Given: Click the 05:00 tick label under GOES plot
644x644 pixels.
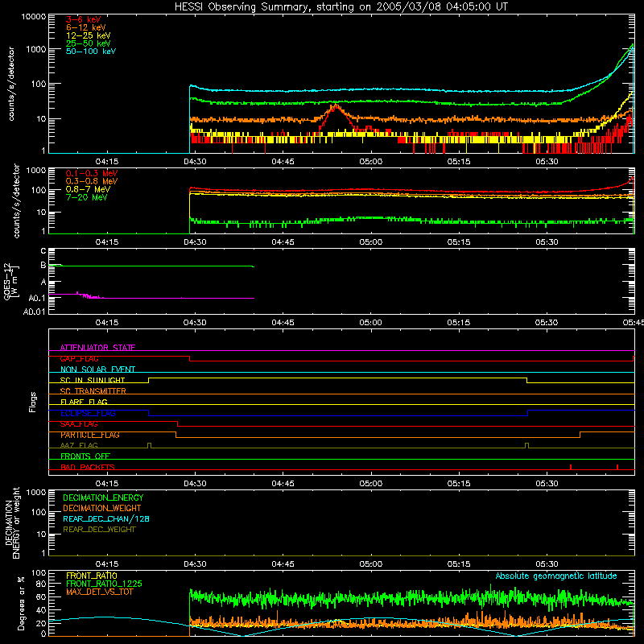Looking at the screenshot, I should click(370, 323).
